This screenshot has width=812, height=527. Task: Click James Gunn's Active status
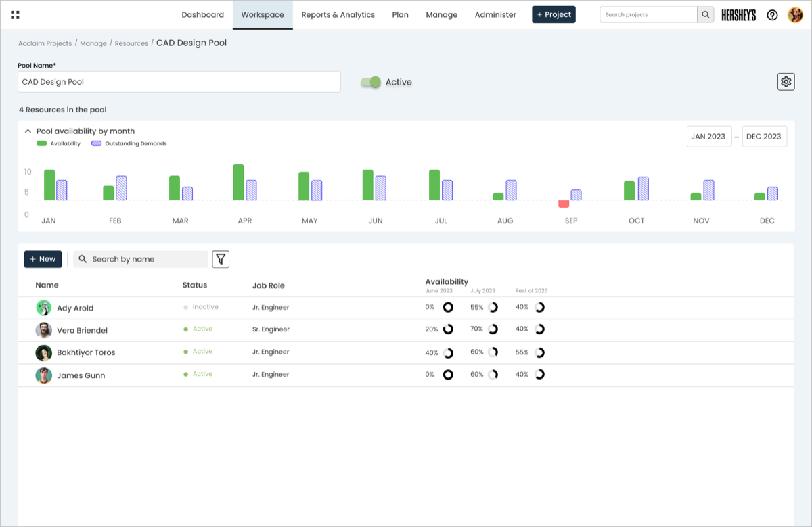pyautogui.click(x=202, y=374)
